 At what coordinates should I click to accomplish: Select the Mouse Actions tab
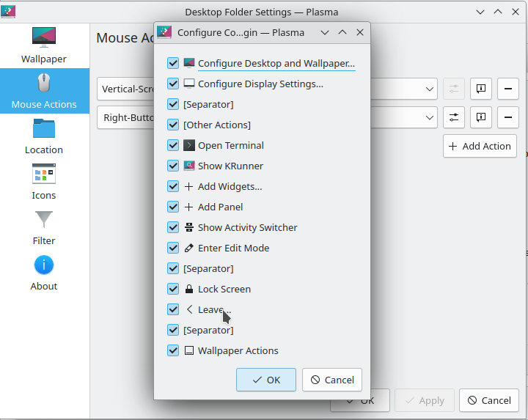click(x=44, y=91)
